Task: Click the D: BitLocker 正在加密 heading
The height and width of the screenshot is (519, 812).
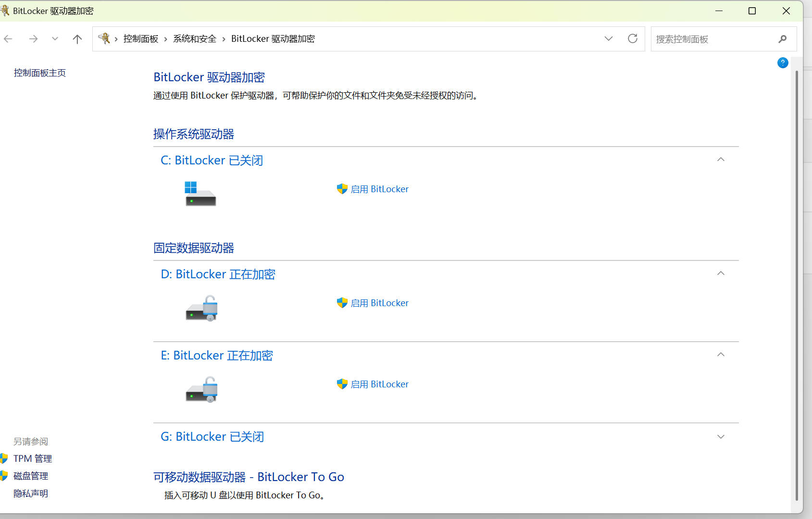Action: pyautogui.click(x=218, y=274)
